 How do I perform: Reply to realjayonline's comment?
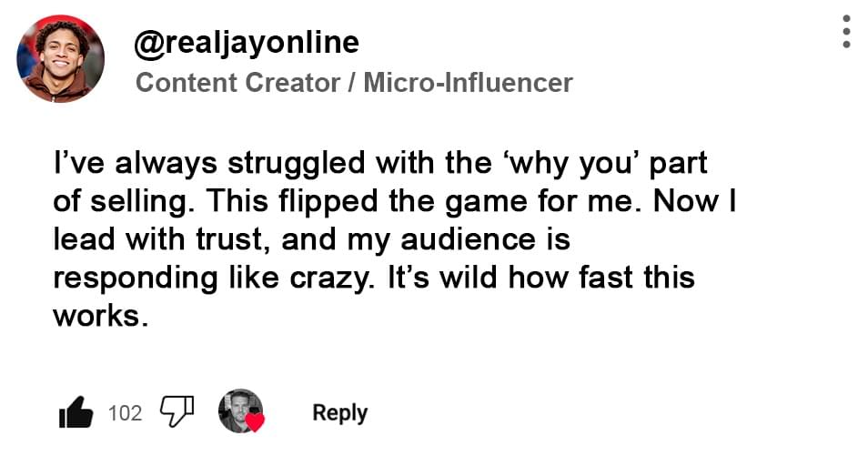[x=339, y=412]
